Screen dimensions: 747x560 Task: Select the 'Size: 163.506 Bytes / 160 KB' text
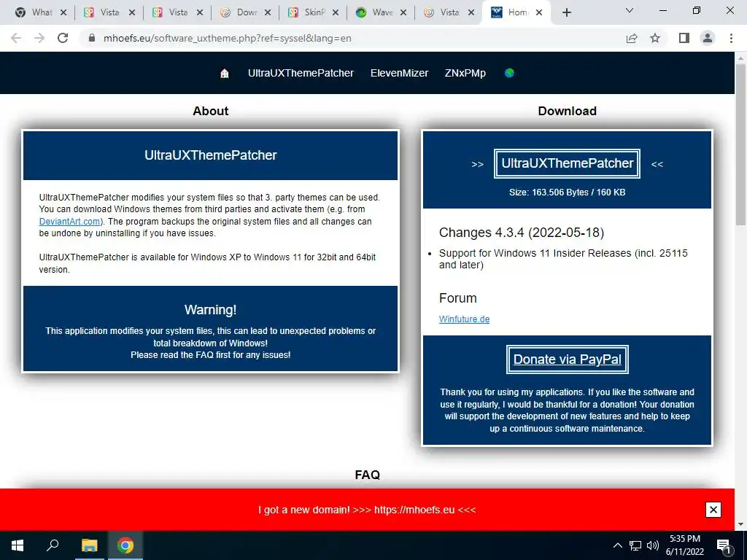tap(567, 192)
